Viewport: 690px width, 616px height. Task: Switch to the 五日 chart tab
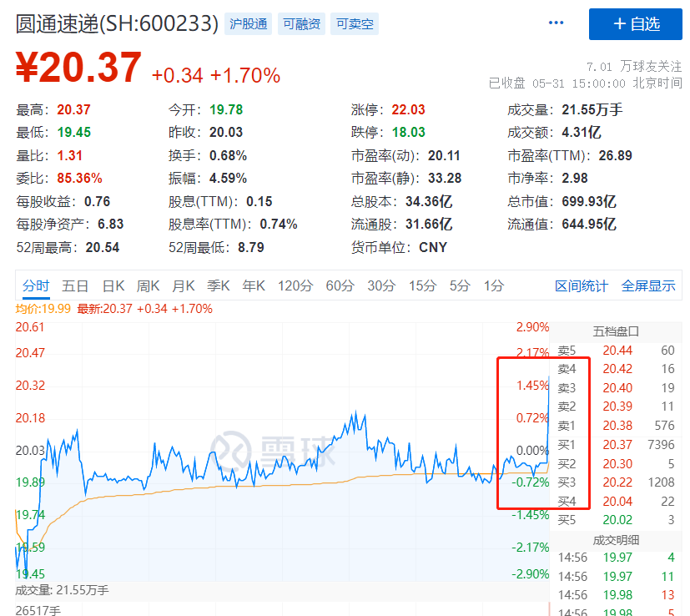75,286
